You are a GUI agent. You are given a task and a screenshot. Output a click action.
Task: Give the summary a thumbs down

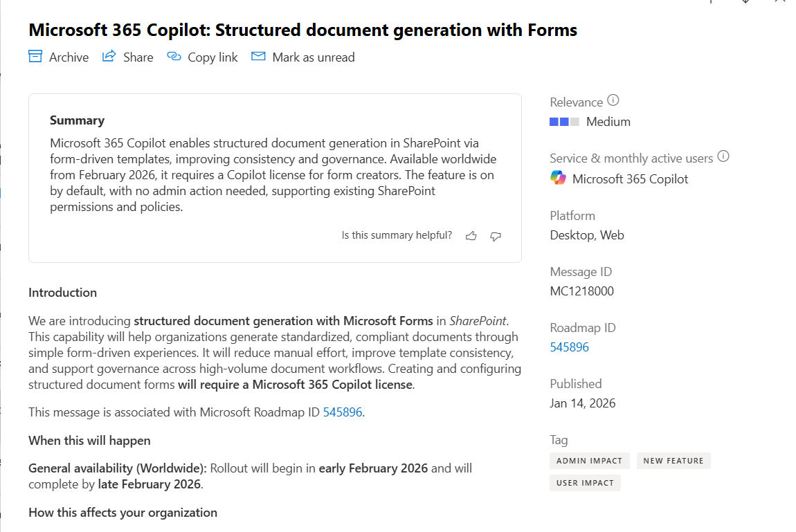(x=496, y=236)
